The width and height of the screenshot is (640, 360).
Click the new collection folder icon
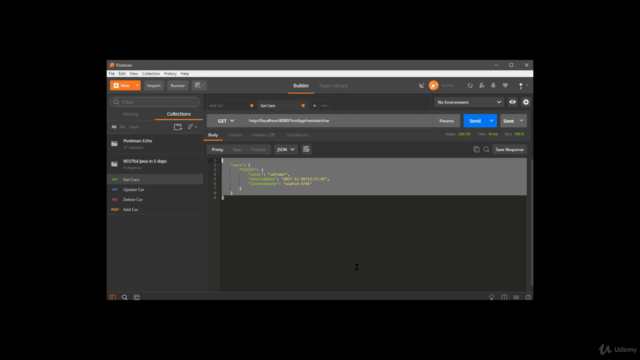pos(178,127)
